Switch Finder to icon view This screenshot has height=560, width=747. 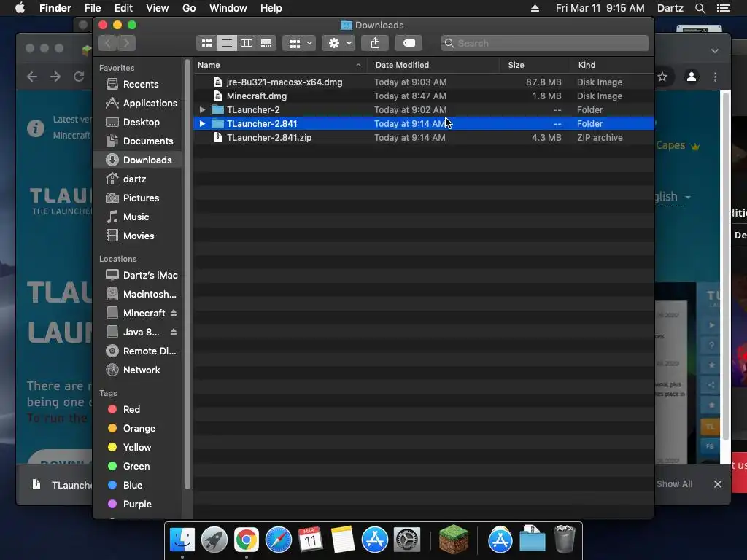pyautogui.click(x=206, y=43)
